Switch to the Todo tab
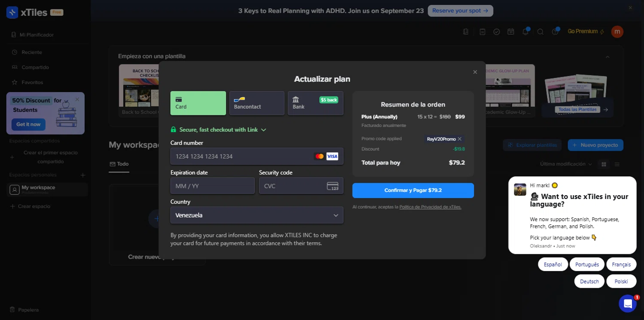Viewport: 644px width, 320px height. click(119, 164)
